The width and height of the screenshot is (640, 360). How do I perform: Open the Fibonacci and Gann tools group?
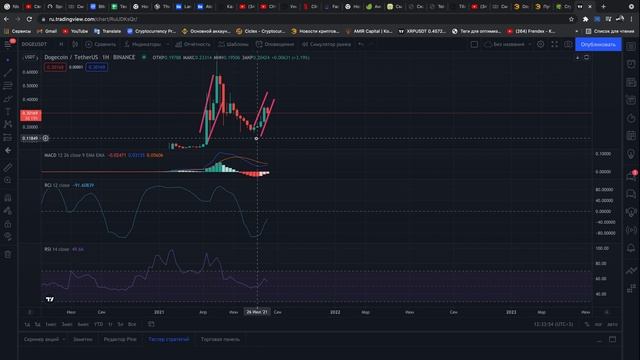point(8,85)
